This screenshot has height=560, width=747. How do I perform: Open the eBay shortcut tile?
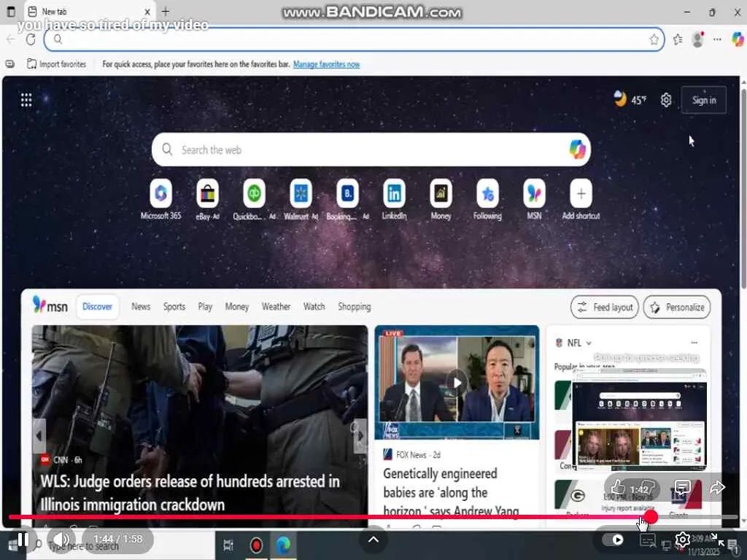pos(207,194)
